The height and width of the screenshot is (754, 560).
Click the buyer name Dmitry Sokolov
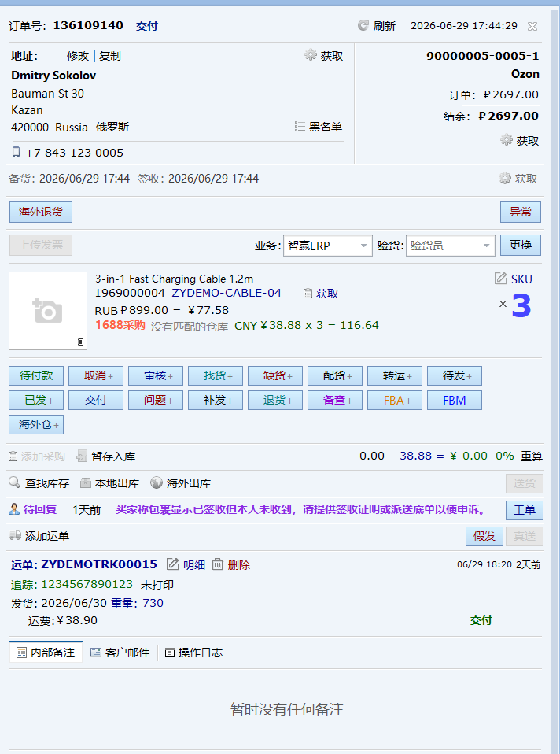click(53, 76)
